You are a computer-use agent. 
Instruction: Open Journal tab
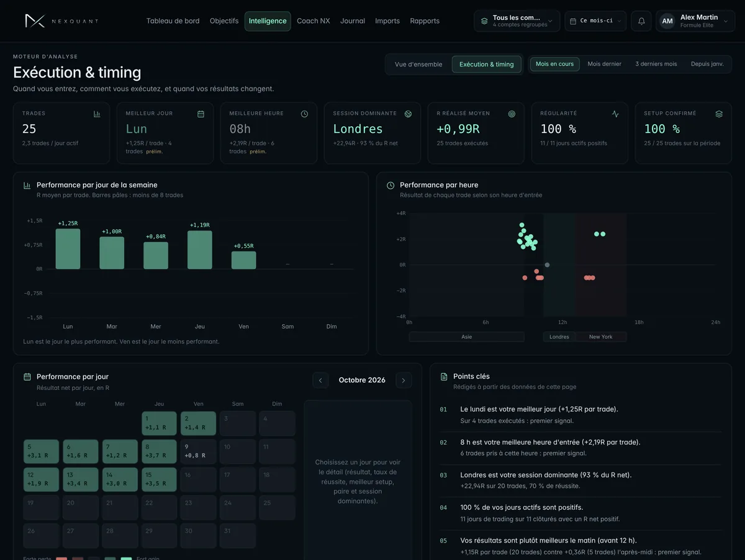(353, 21)
